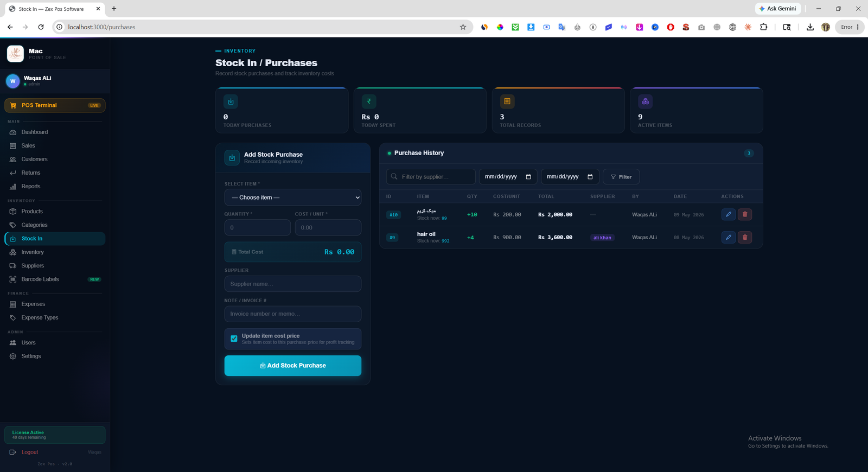
Task: Apply the purchase history Filter button
Action: point(621,177)
